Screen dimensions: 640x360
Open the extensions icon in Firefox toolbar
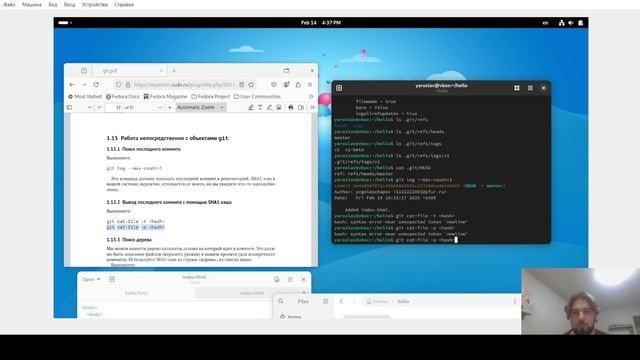298,84
